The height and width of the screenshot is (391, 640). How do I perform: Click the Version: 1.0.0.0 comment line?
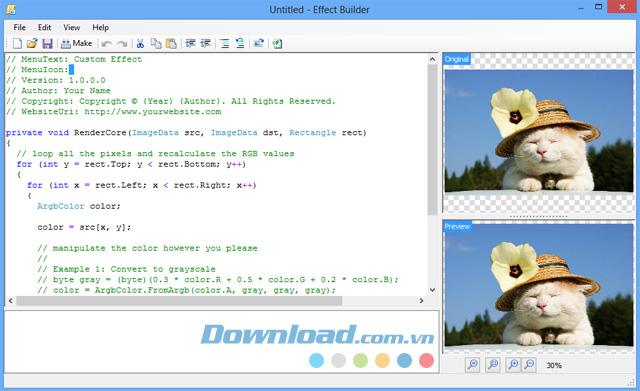coord(56,80)
